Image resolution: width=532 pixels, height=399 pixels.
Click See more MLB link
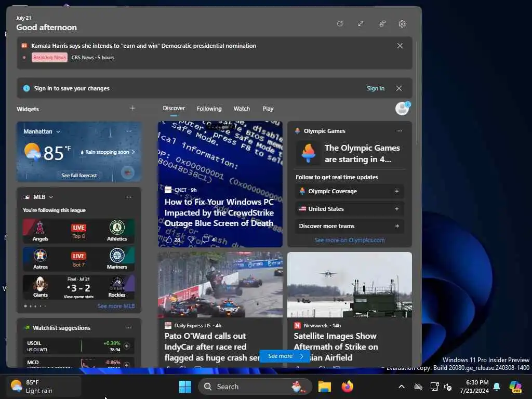(116, 306)
